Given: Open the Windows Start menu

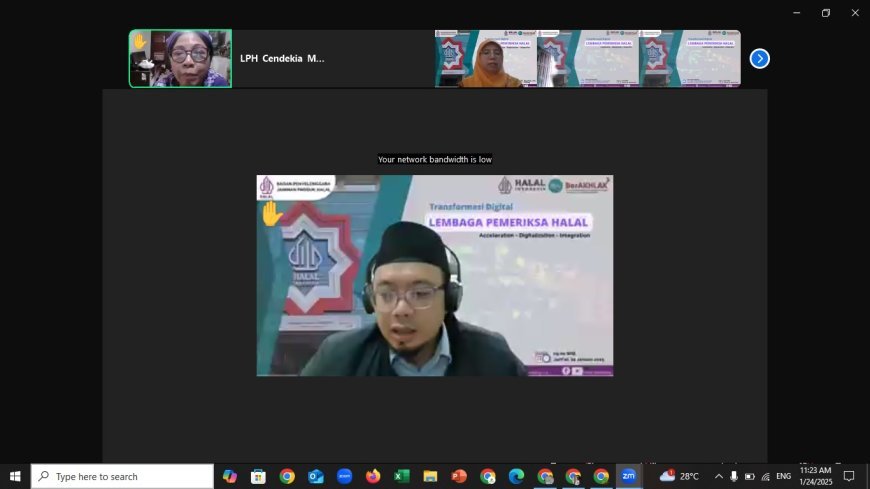Looking at the screenshot, I should coord(15,476).
